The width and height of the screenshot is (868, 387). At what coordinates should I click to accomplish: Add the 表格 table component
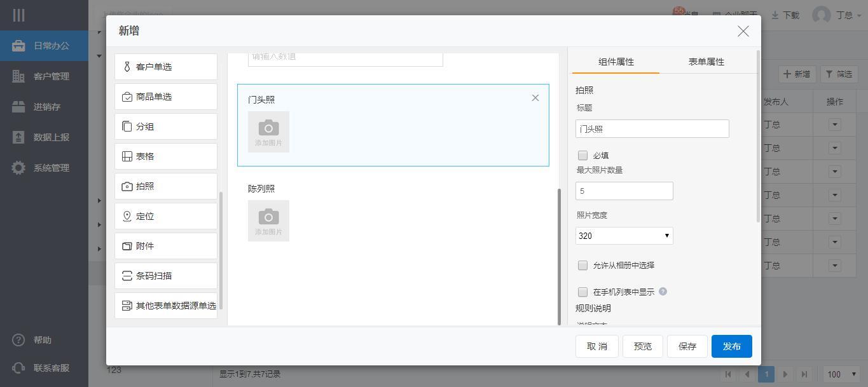(166, 156)
